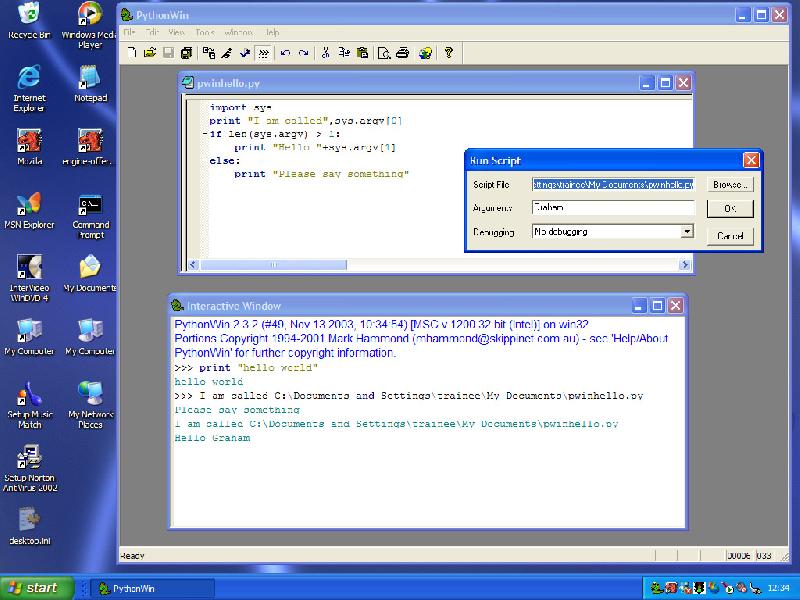The image size is (800, 600).
Task: Click the "import sys" line in the editor
Action: (x=240, y=107)
